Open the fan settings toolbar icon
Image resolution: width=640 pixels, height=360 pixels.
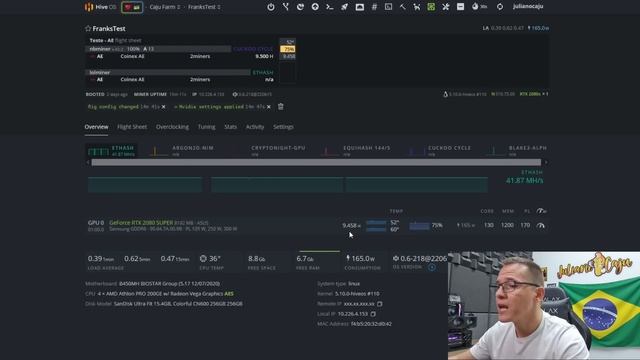[446, 7]
